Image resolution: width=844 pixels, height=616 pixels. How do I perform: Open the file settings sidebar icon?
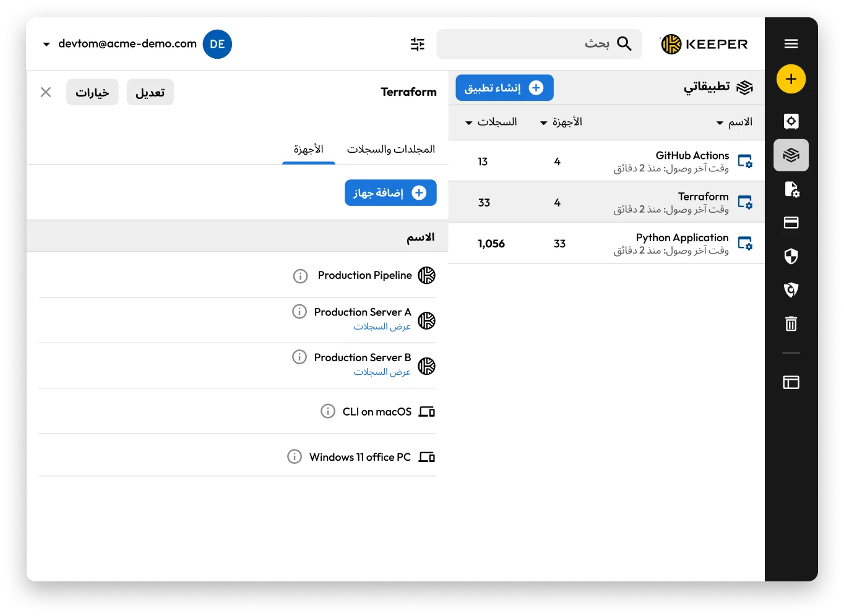click(791, 189)
